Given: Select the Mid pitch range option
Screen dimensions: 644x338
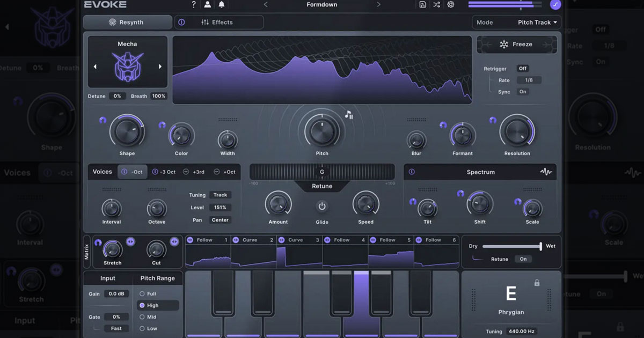Looking at the screenshot, I should pyautogui.click(x=142, y=317).
